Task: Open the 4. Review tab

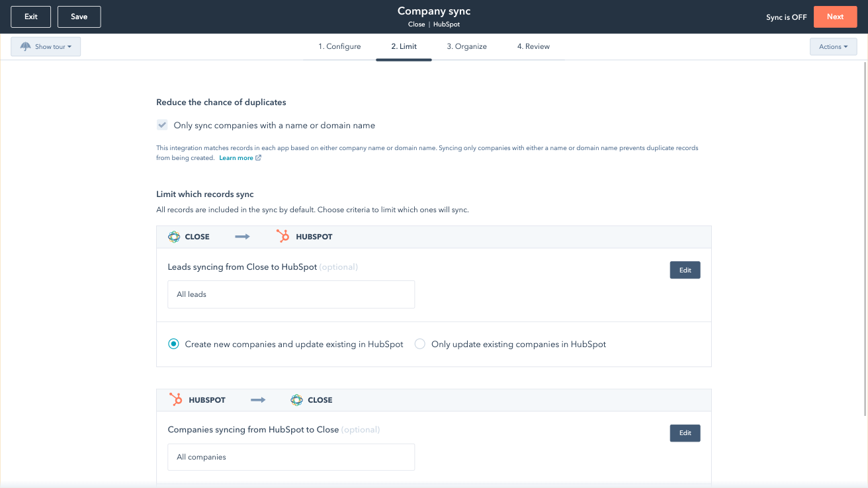Action: (x=533, y=46)
